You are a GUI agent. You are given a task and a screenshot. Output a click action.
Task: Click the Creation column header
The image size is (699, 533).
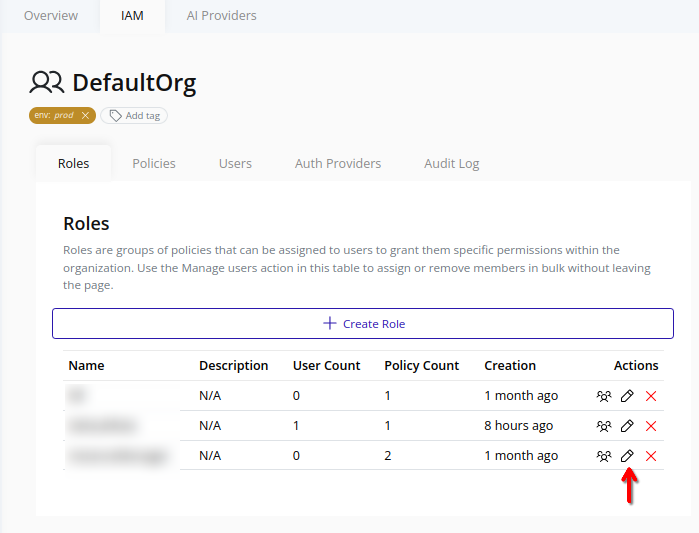(x=510, y=366)
